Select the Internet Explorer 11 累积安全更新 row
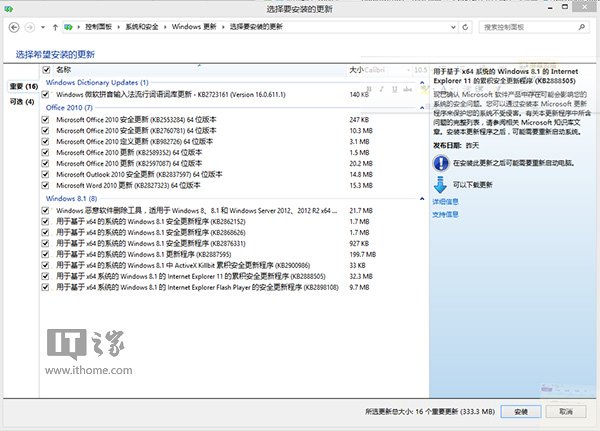 coord(191,276)
